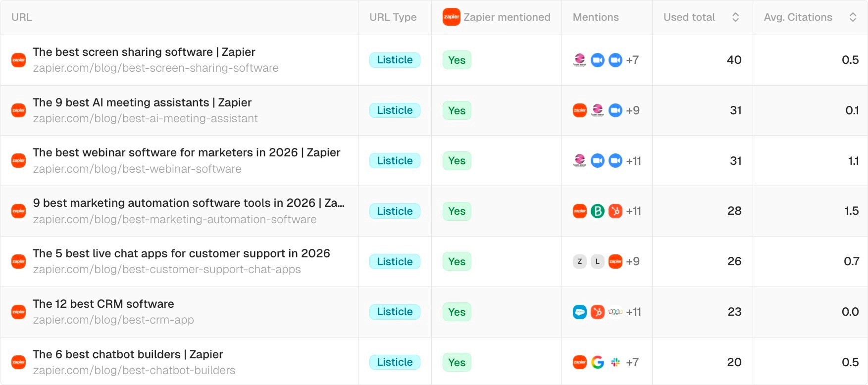The height and width of the screenshot is (385, 868).
Task: Sort by the Avg. Citations column arrows
Action: coord(853,17)
